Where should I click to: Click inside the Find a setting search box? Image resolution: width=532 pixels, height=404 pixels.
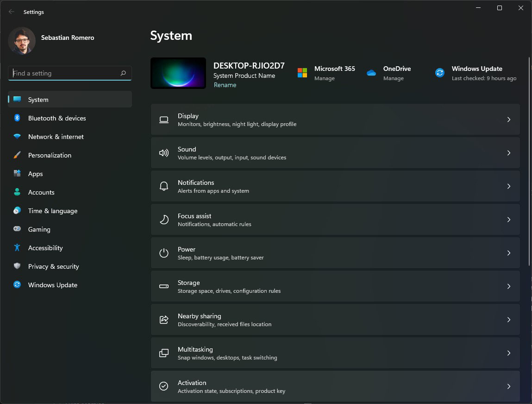pos(69,73)
